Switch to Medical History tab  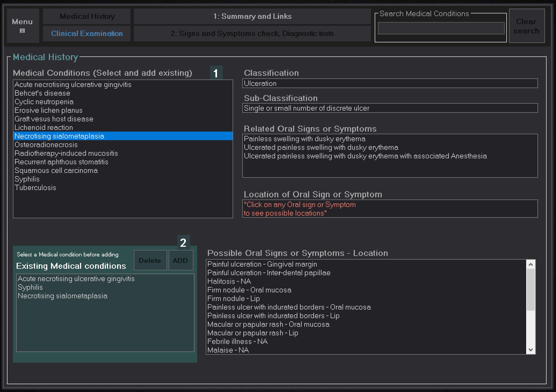(87, 16)
